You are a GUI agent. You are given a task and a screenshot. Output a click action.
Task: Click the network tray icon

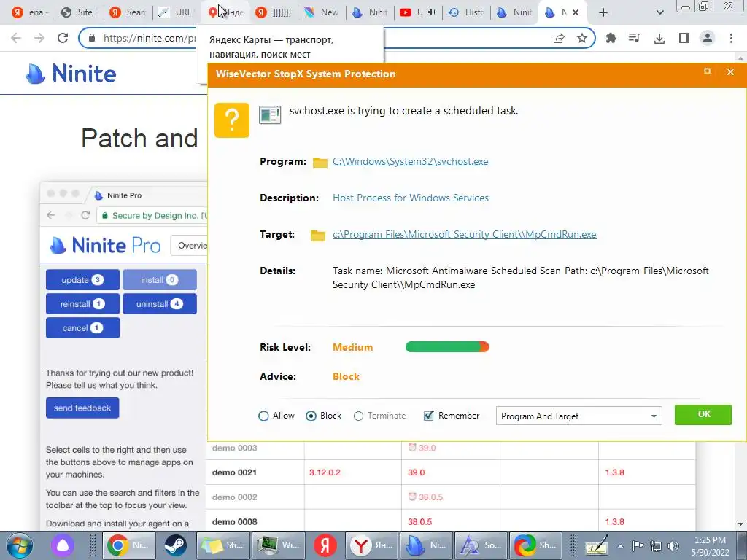click(656, 545)
